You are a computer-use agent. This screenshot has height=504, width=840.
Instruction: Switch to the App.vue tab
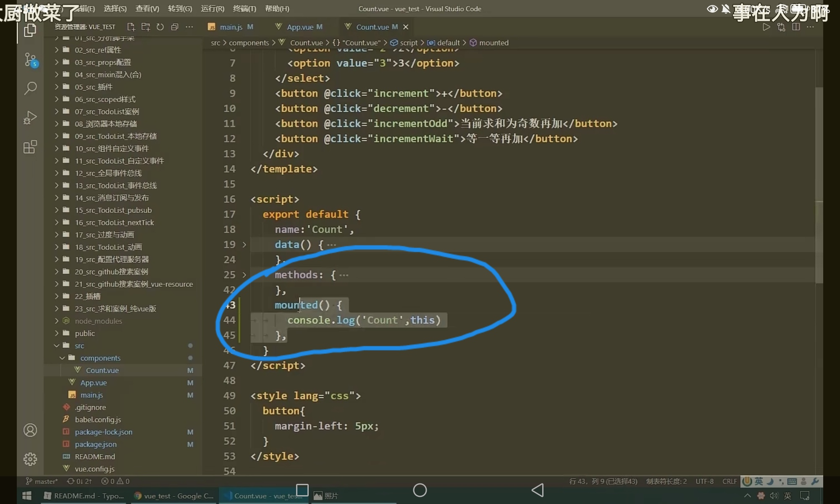tap(299, 27)
